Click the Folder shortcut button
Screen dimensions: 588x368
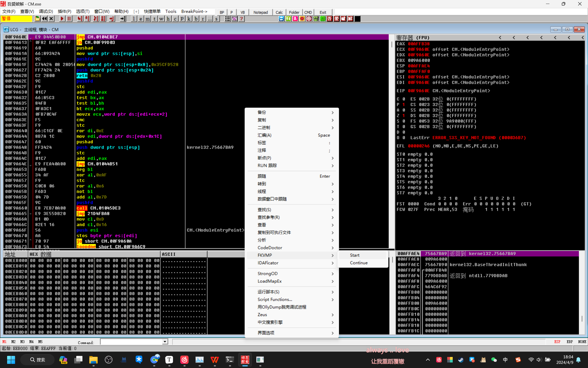tap(294, 12)
